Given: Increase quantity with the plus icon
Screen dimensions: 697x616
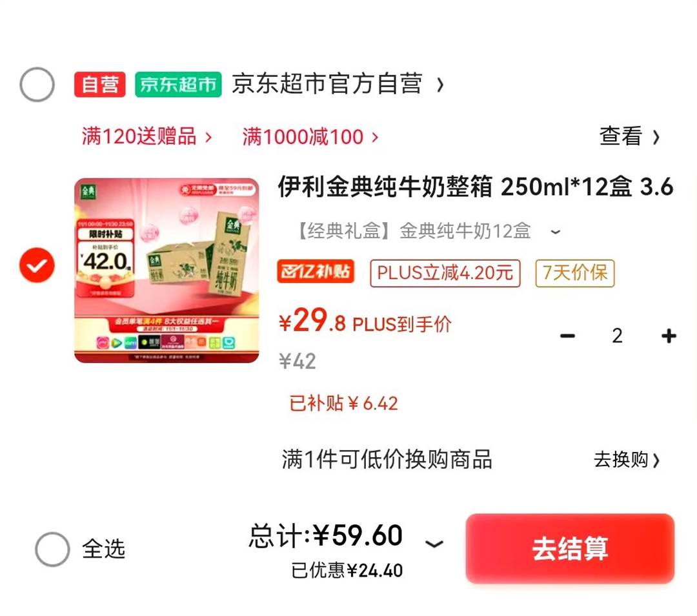Looking at the screenshot, I should 669,336.
